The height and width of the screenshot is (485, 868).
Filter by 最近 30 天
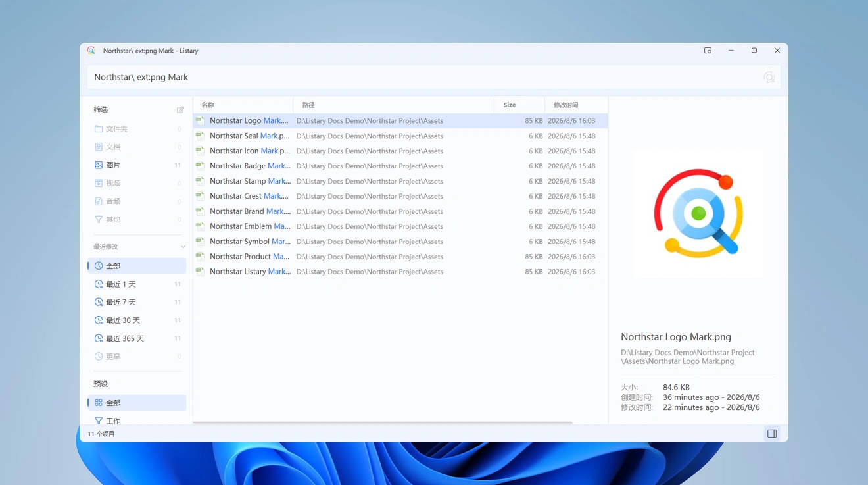click(x=137, y=320)
